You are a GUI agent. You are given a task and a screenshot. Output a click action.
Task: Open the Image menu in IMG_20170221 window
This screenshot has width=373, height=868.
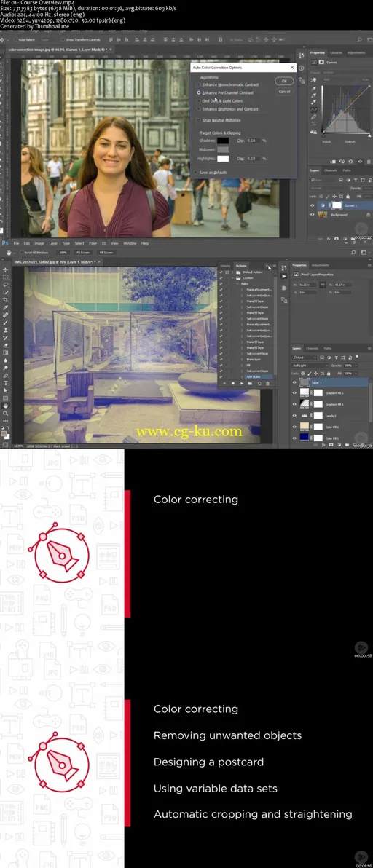pyautogui.click(x=39, y=243)
